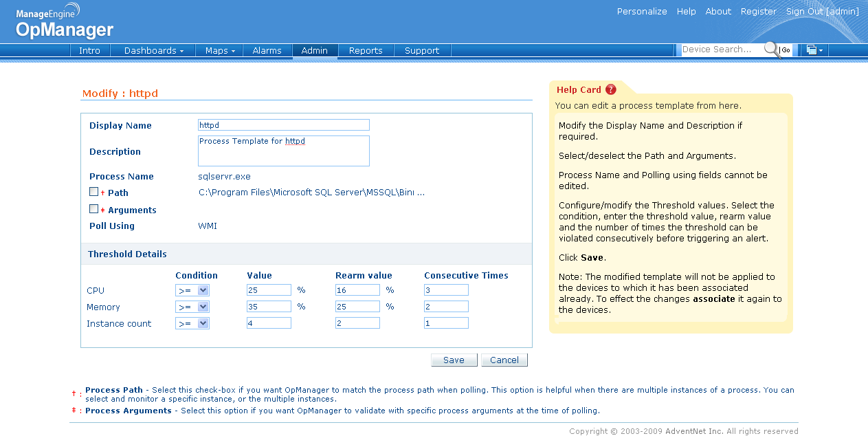Viewport: 868px width, 436px height.
Task: Click the CPU threshold Value field
Action: [x=269, y=290]
